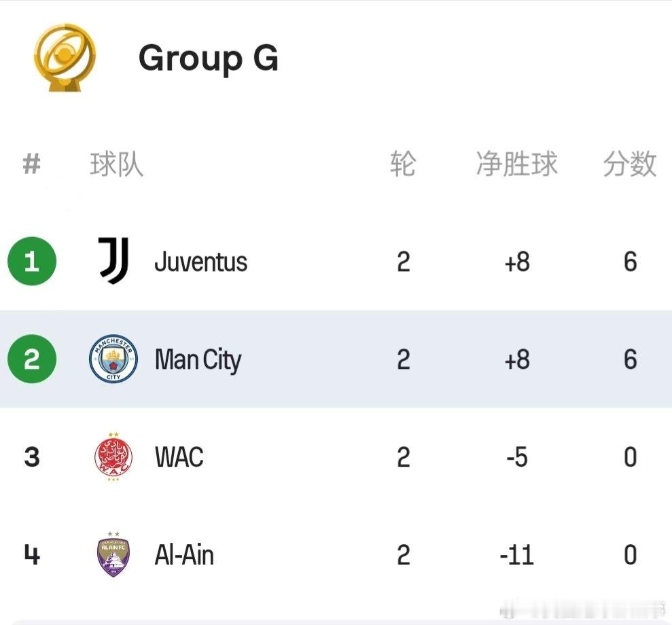Click the Group G heading

click(x=209, y=58)
